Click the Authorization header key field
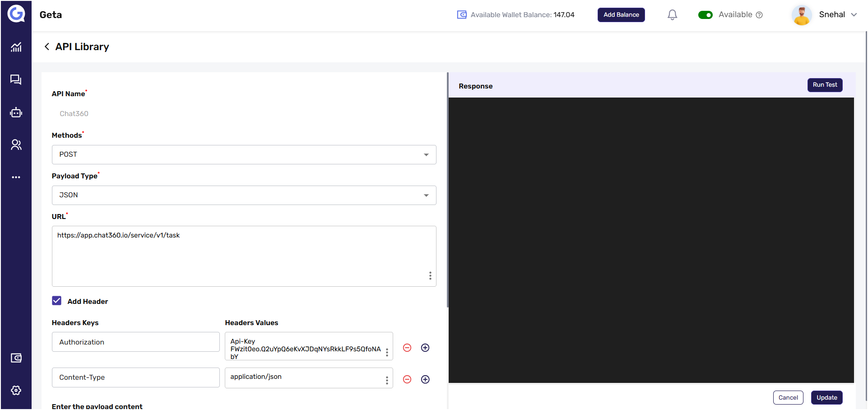The image size is (868, 410). [x=135, y=342]
